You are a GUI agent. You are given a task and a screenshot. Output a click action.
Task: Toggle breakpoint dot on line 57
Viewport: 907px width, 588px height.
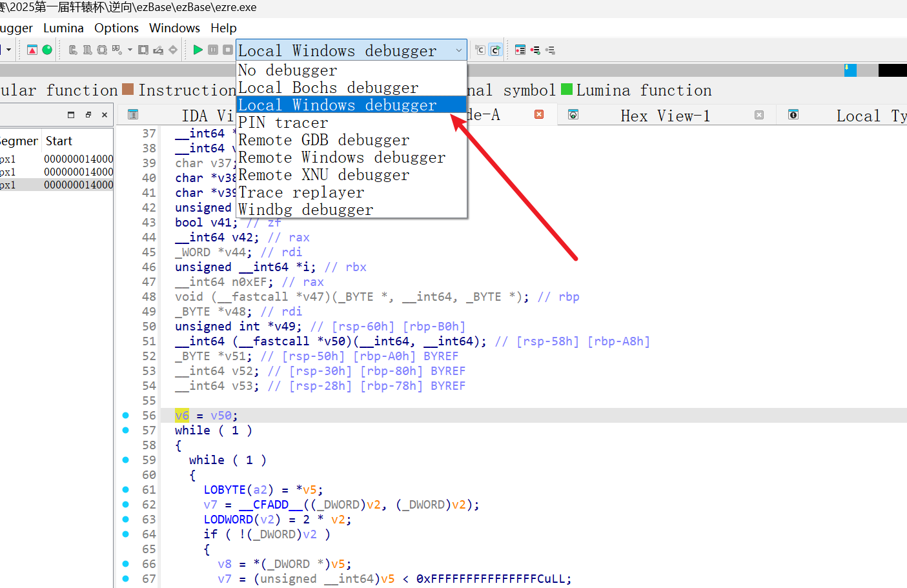(x=126, y=431)
